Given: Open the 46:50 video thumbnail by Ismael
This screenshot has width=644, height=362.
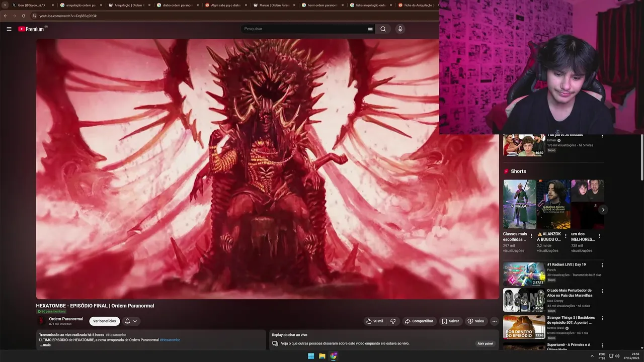Looking at the screenshot, I should (524, 145).
